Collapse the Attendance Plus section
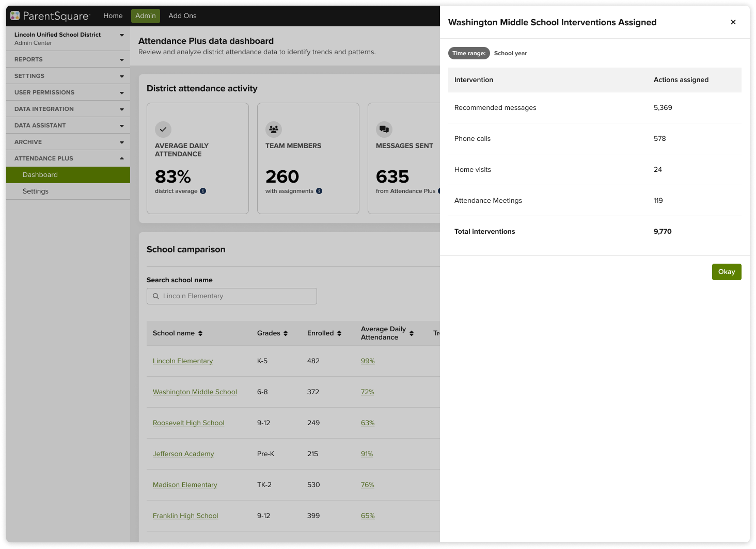 122,158
